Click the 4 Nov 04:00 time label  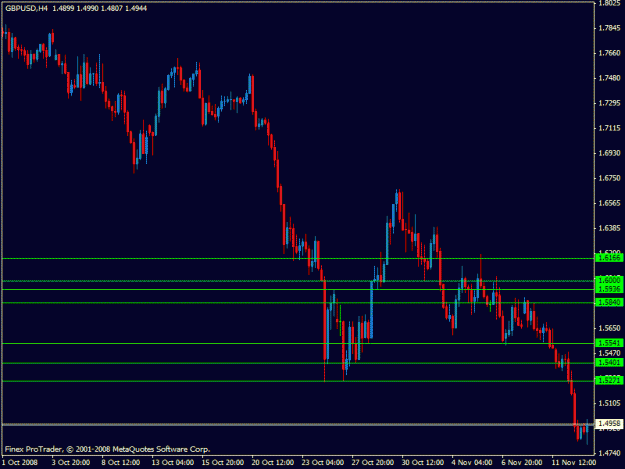pyautogui.click(x=472, y=462)
